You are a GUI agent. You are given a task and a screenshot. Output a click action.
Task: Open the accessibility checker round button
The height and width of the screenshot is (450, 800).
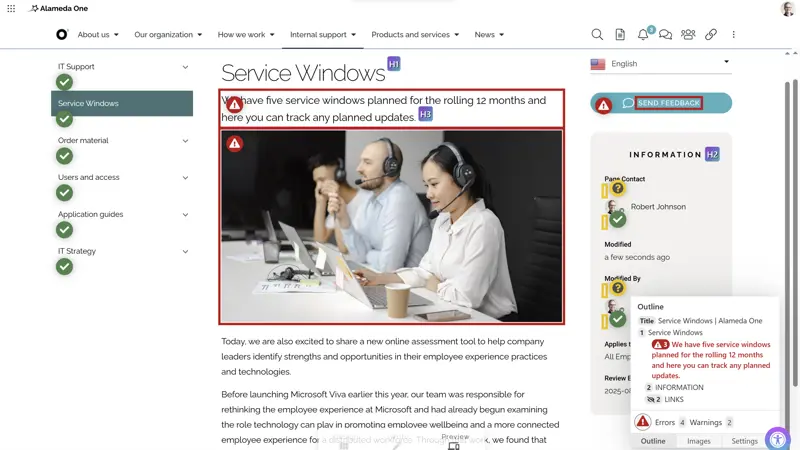point(778,439)
